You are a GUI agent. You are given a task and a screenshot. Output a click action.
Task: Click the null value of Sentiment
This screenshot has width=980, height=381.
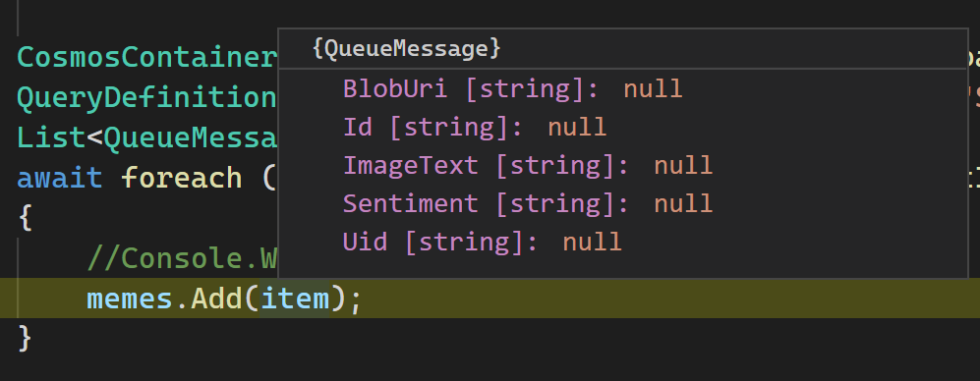(683, 203)
